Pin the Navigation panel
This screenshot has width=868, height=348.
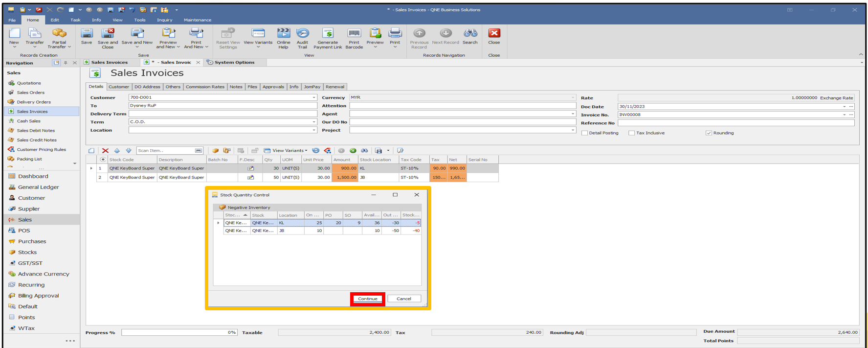click(x=66, y=63)
